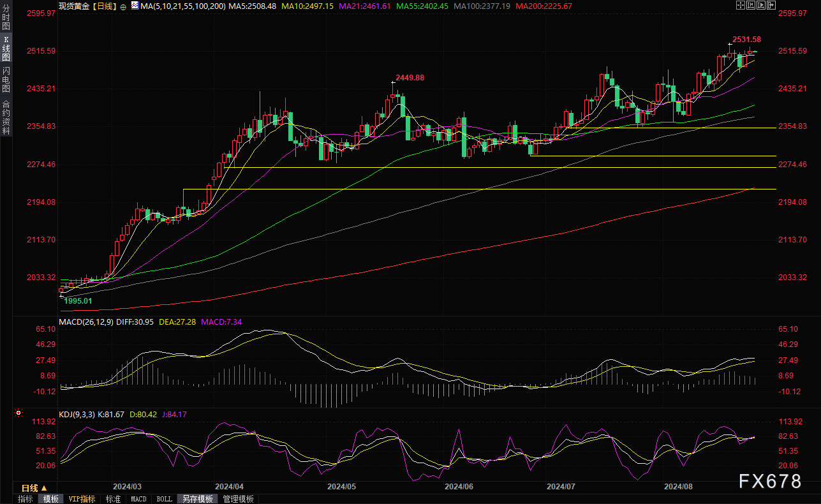Select the 指标 tab at bottom

[26, 499]
